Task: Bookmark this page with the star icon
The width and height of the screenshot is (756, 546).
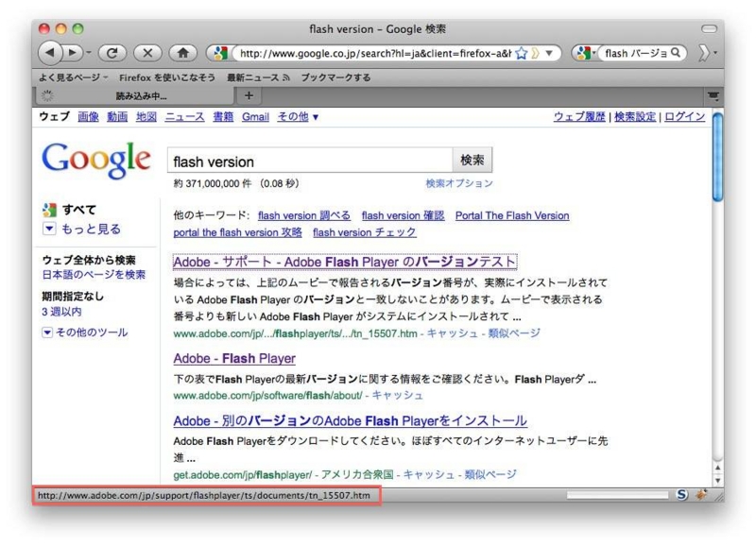Action: (521, 54)
